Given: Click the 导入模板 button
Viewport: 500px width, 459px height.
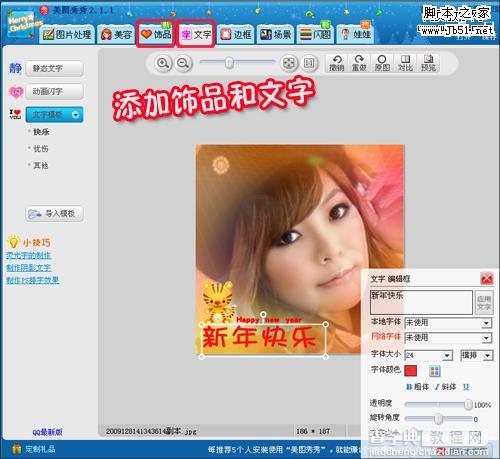Looking at the screenshot, I should [x=54, y=214].
